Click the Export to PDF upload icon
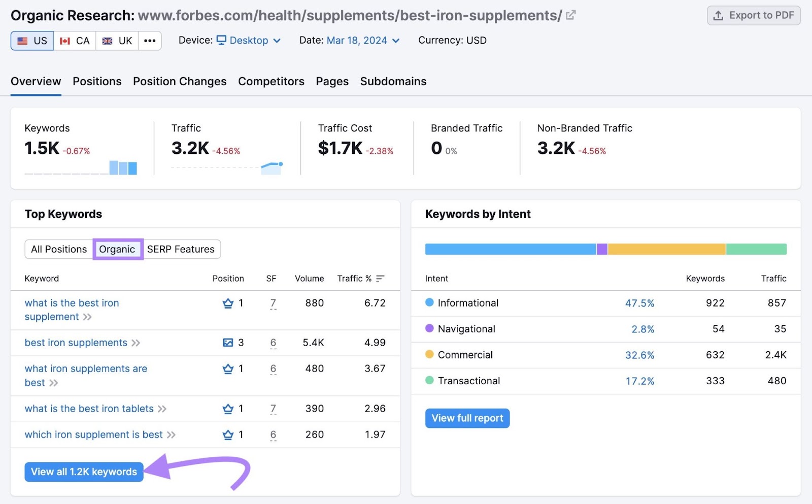The image size is (812, 504). 718,15
